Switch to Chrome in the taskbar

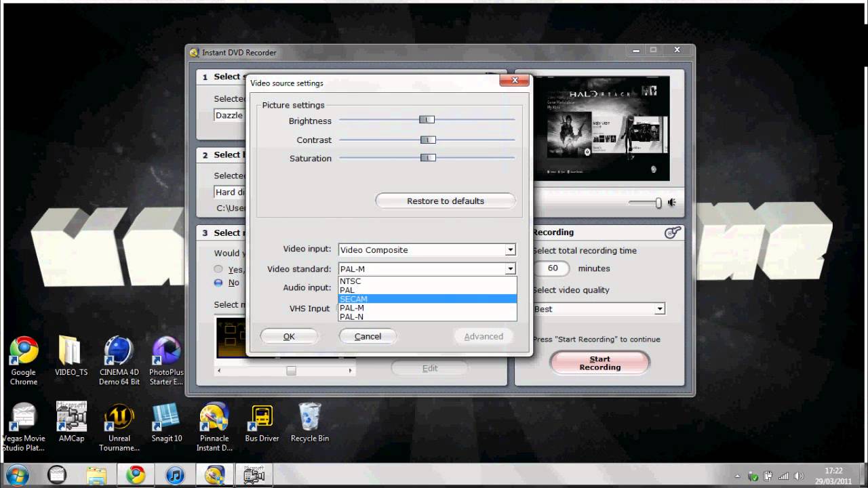point(136,475)
